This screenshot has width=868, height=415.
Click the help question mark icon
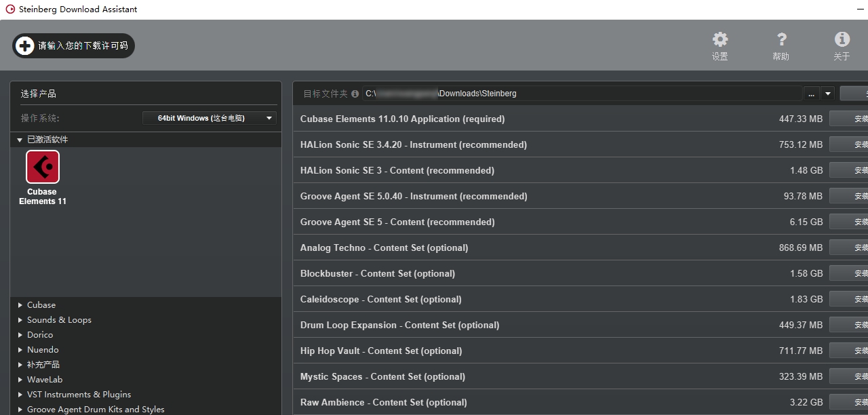point(781,39)
